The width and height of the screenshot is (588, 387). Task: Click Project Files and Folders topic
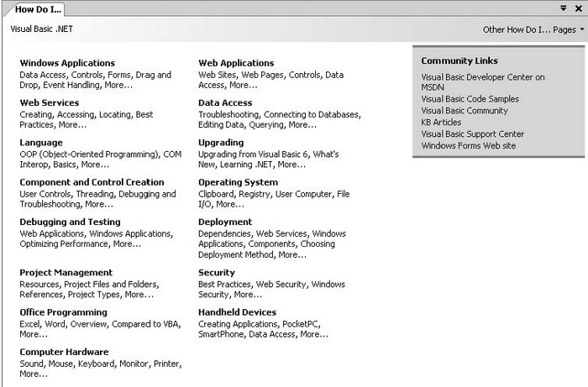[111, 285]
